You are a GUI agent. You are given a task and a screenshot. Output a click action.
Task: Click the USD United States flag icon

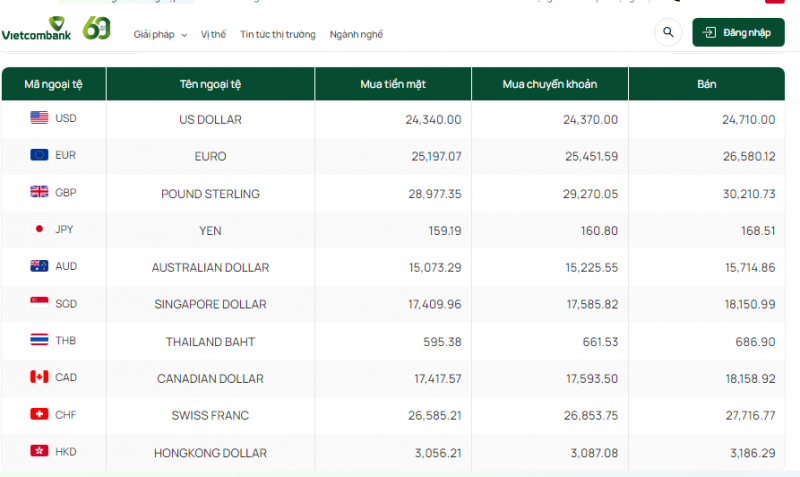tap(40, 118)
